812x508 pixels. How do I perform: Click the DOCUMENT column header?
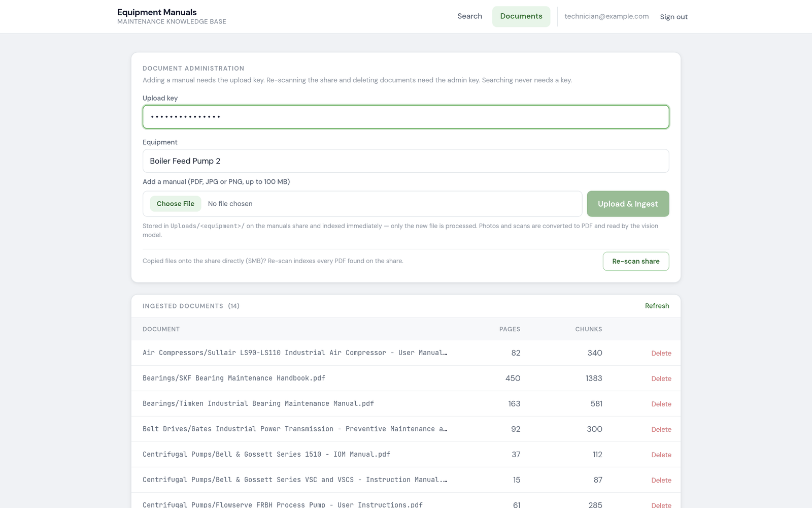pyautogui.click(x=161, y=329)
